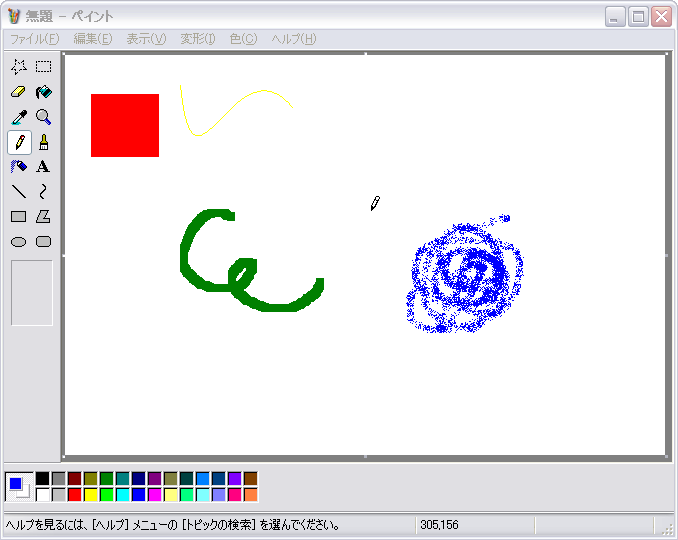Pick the spring green swatch beside pale yellow
The image size is (678, 540).
pyautogui.click(x=186, y=495)
